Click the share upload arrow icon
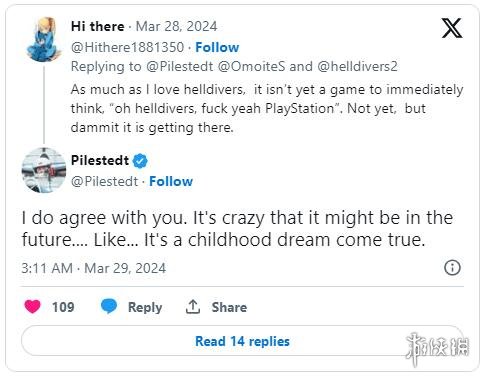Viewport: 484px width, 377px height. 193,307
